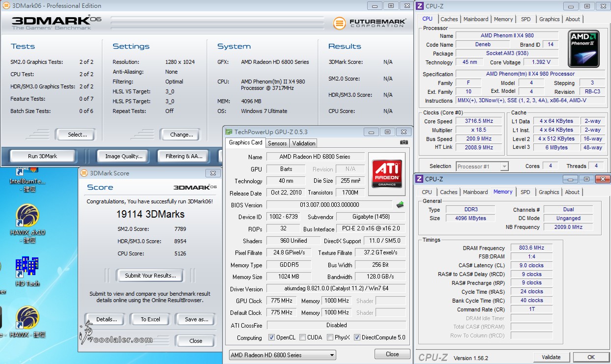The width and height of the screenshot is (611, 364).
Task: Click the Memory Size value 4096 MBytes
Action: [x=470, y=218]
